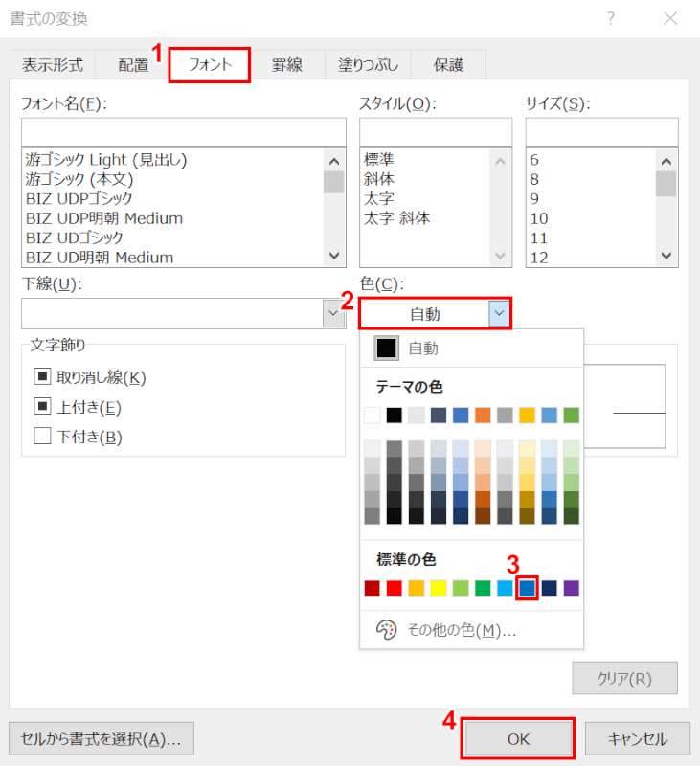Choose the highlighted blue standard color

[527, 588]
